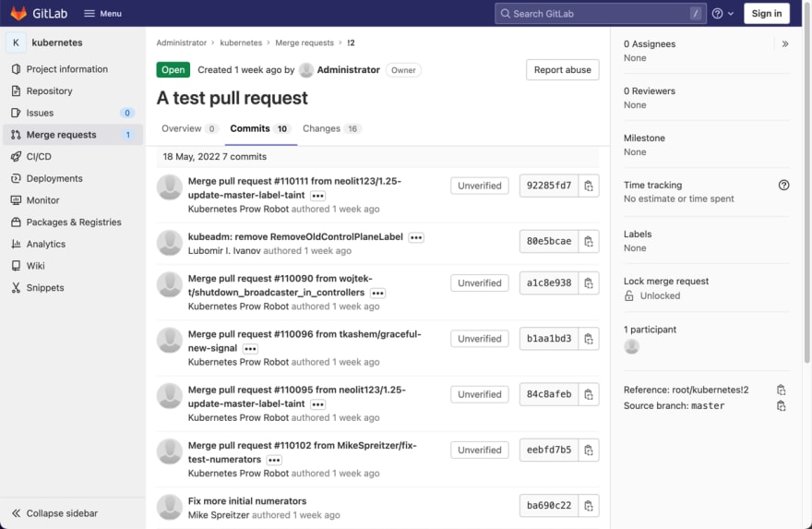Screen dimensions: 812x529
Task: Open 'kubeadm: remove RemoveOldControlPlaneLabel' commit
Action: [x=295, y=236]
